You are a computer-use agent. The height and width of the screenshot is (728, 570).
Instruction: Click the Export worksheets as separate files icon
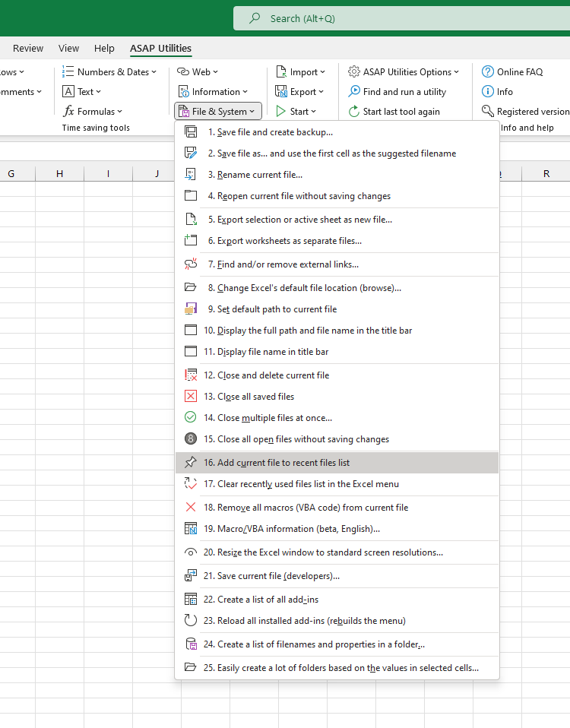190,240
